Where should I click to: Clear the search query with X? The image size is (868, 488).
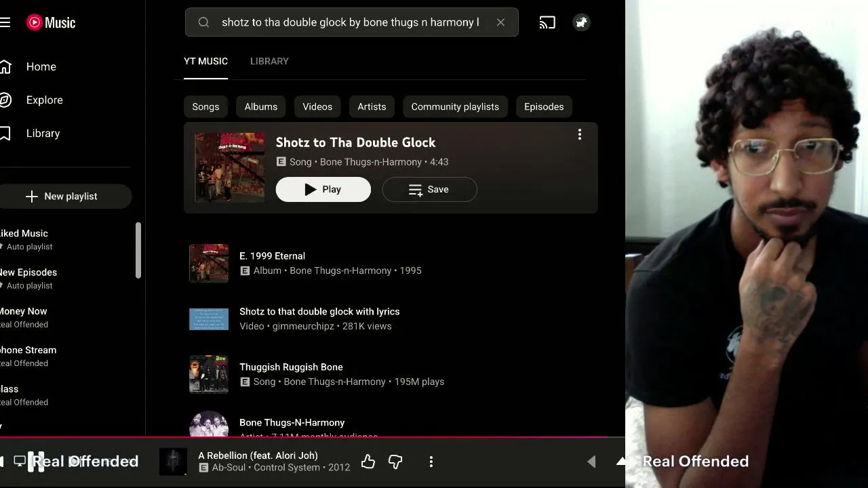500,22
